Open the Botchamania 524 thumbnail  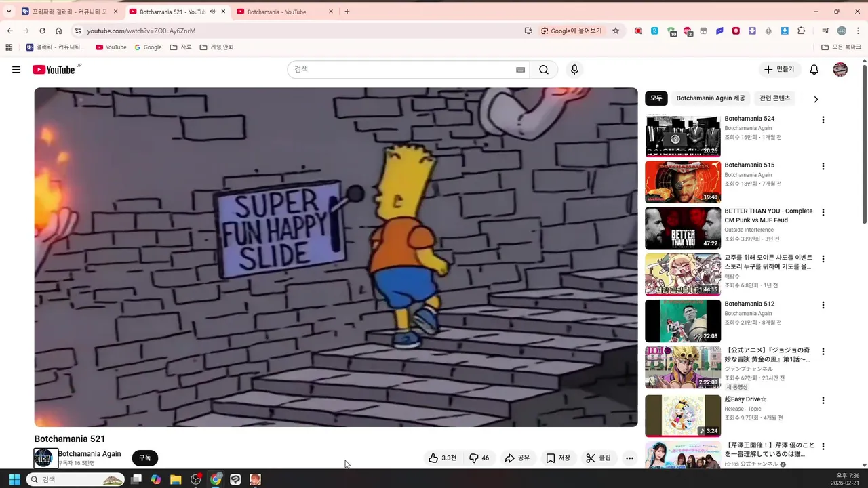[683, 136]
